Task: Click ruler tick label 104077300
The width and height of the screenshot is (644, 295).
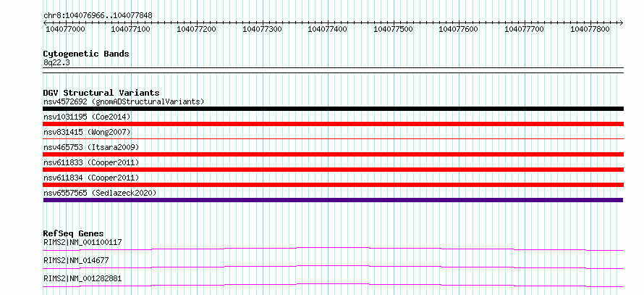Action: [262, 29]
